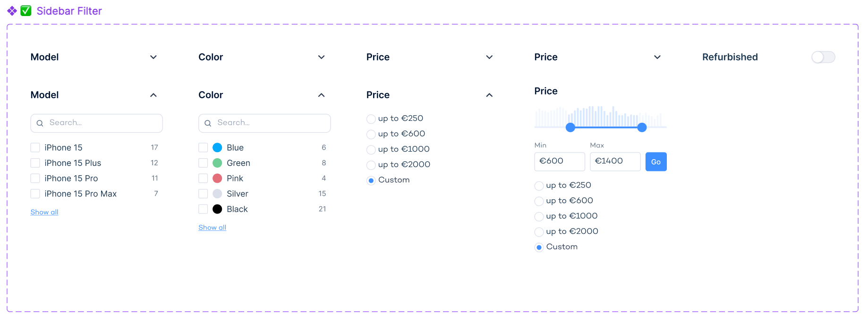This screenshot has height=323, width=868.
Task: Select the Blue color swatch
Action: coord(217,148)
